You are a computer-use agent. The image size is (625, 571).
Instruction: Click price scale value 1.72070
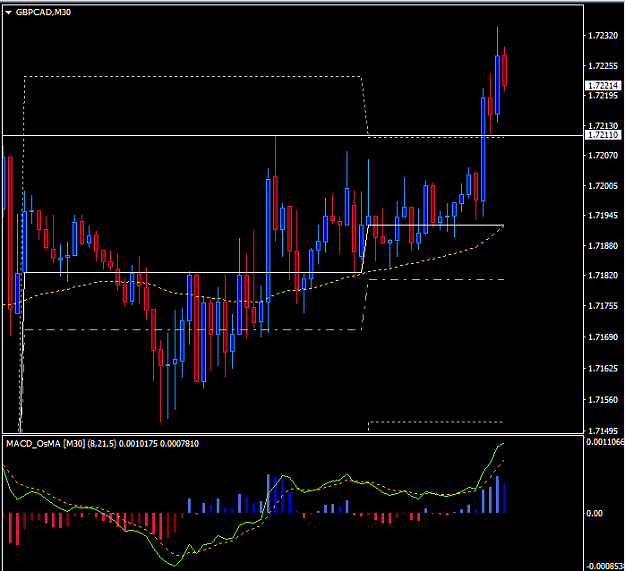coord(603,155)
